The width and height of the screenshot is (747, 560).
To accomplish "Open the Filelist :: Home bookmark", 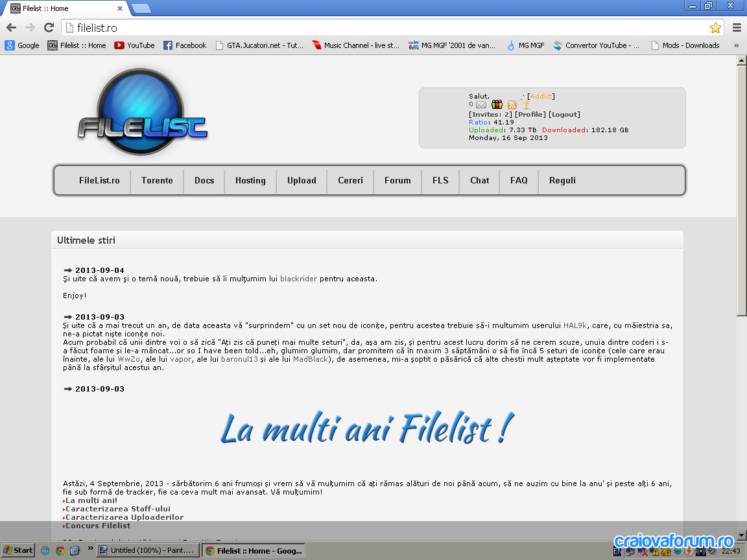I will coord(77,45).
